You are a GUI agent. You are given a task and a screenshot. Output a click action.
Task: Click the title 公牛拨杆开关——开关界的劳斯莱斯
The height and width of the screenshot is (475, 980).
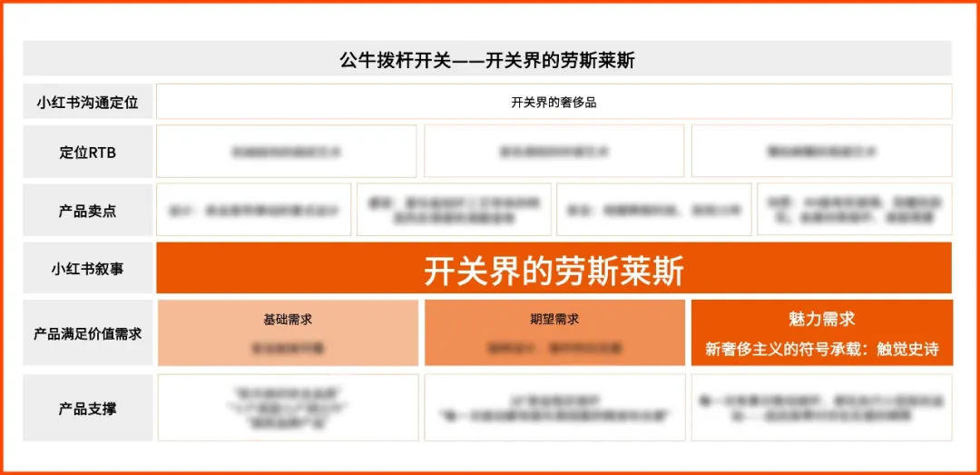coord(487,60)
